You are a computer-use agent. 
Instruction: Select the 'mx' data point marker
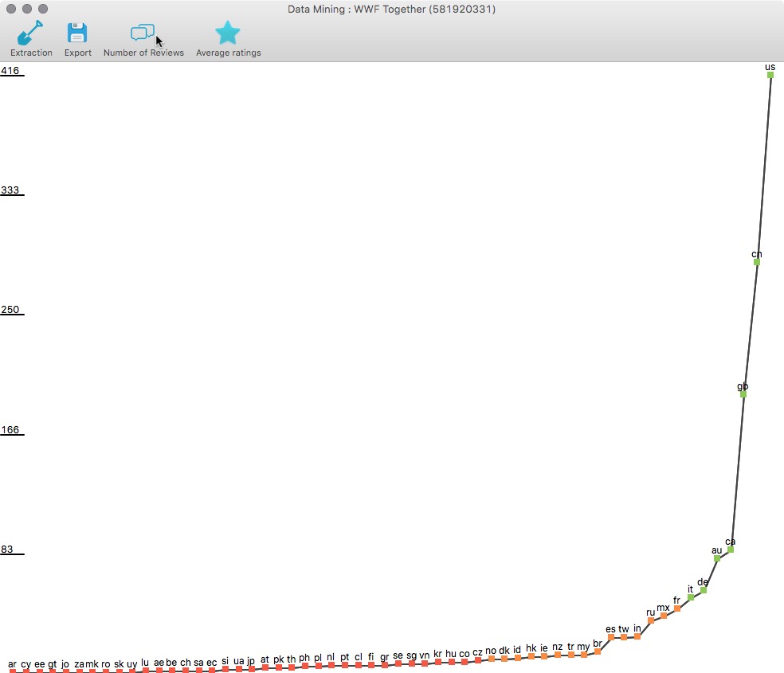[x=664, y=616]
